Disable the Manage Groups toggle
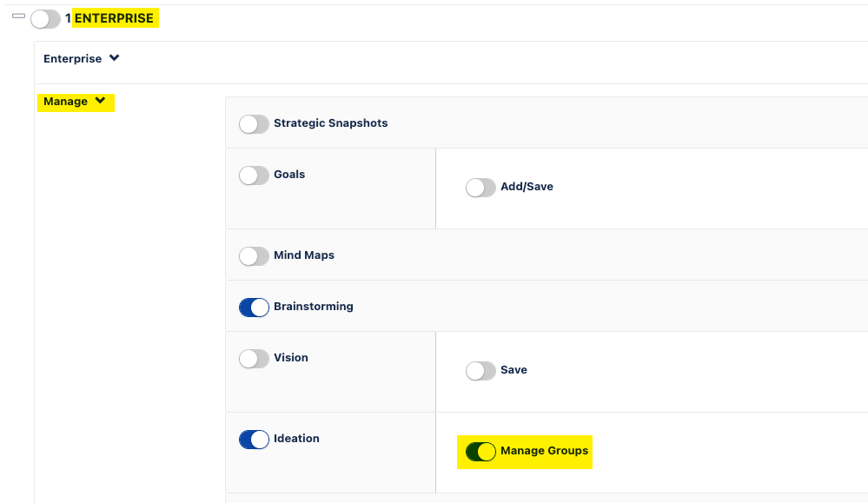868x503 pixels. (x=480, y=451)
